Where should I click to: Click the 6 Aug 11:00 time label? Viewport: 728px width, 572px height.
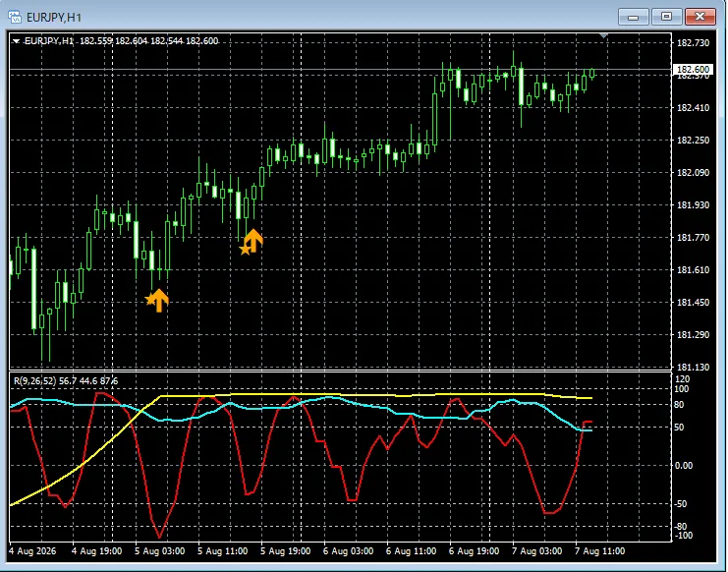pos(411,551)
